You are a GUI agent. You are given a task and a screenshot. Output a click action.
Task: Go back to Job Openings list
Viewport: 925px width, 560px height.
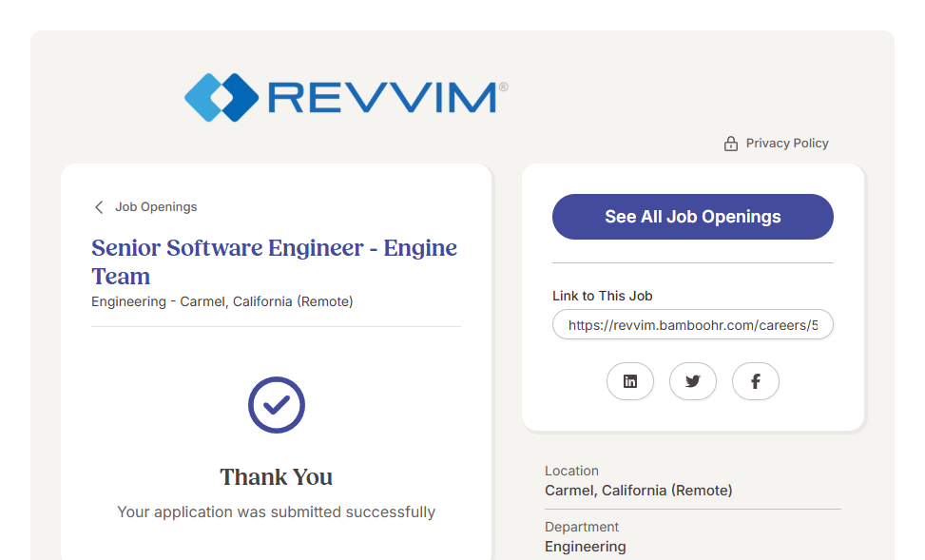(156, 207)
